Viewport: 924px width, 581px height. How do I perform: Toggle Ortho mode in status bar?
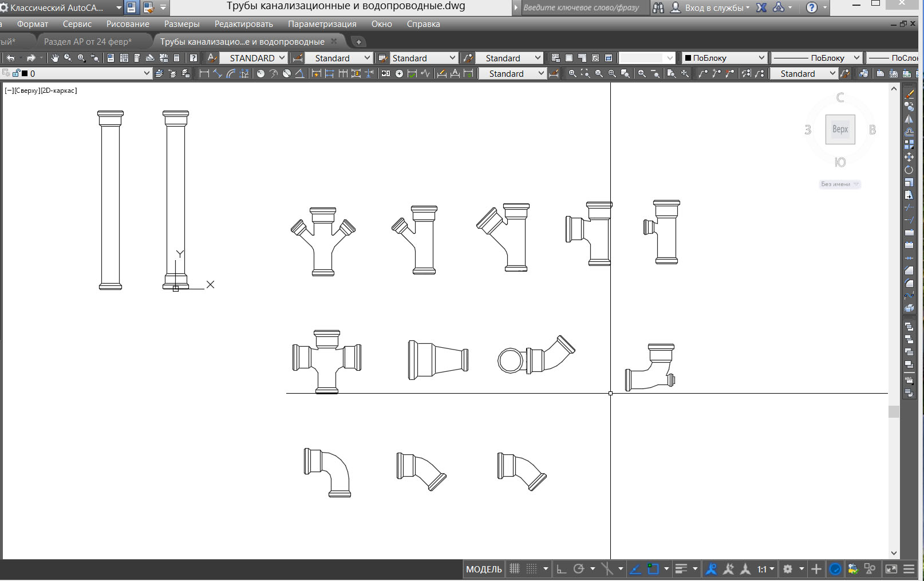click(562, 569)
